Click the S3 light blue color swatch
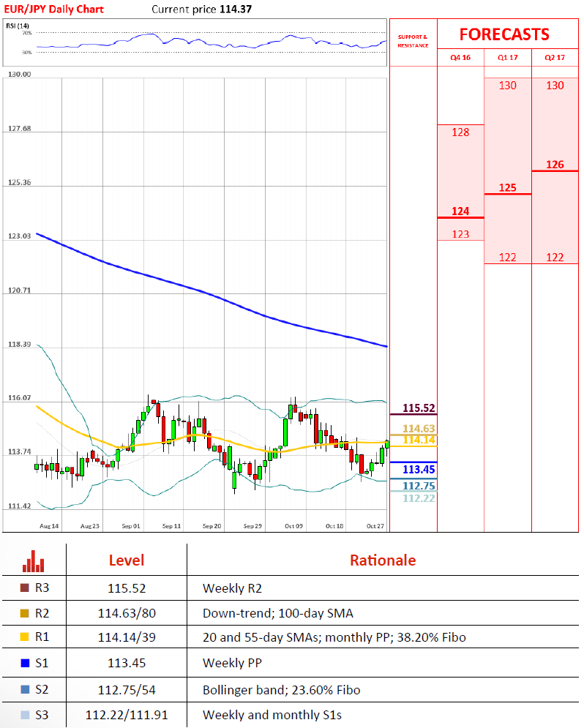The height and width of the screenshot is (728, 584). (25, 715)
